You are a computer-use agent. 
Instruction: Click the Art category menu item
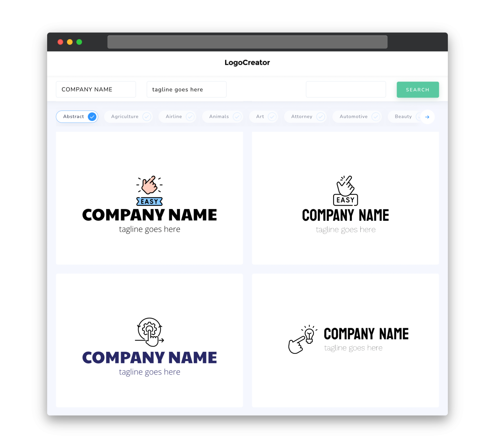[x=264, y=117]
